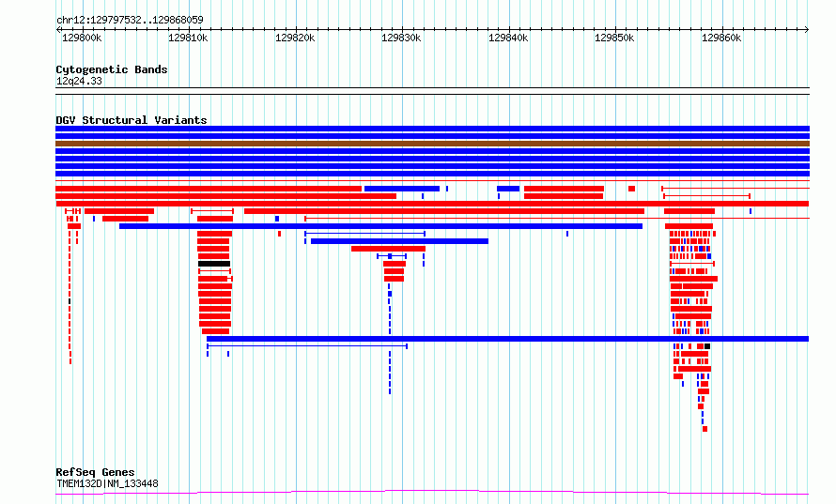Open the DGV Structural Variants track title
Viewport: 836px width, 504px height.
pos(132,120)
